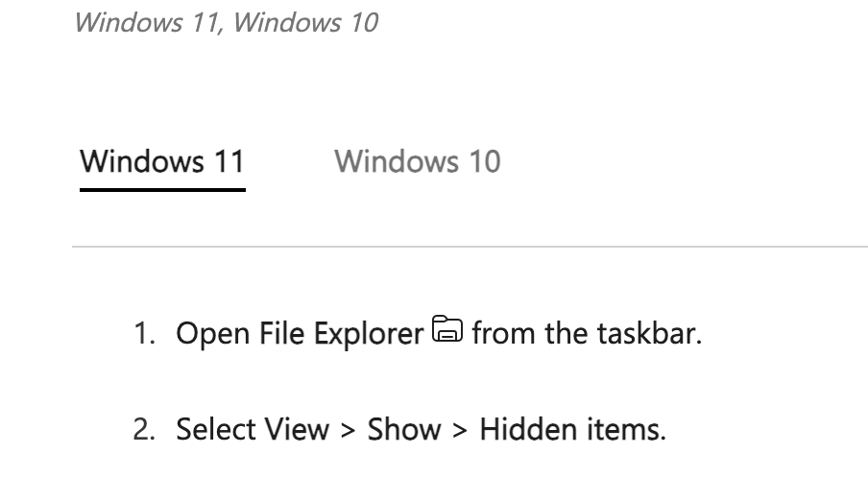Switch to the Windows 10 tab

pyautogui.click(x=418, y=161)
